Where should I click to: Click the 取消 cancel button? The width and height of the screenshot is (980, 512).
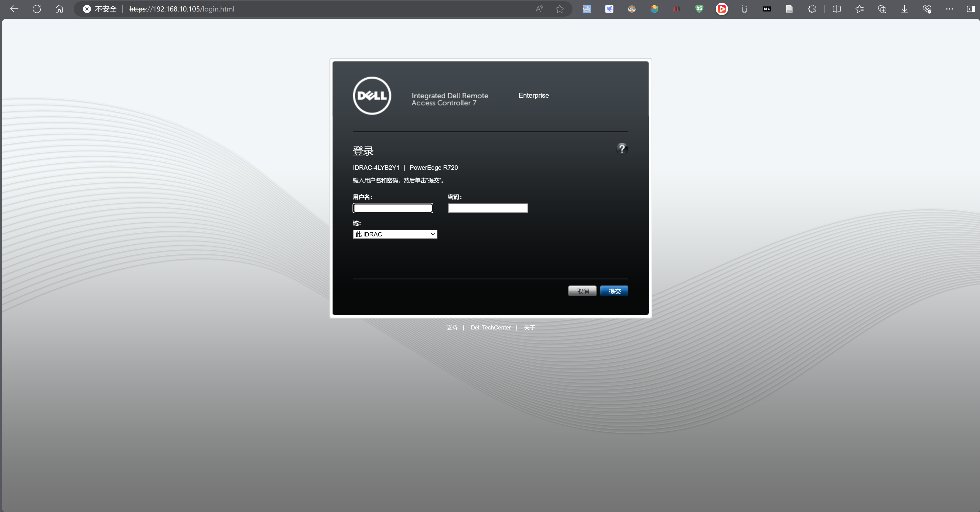[582, 291]
